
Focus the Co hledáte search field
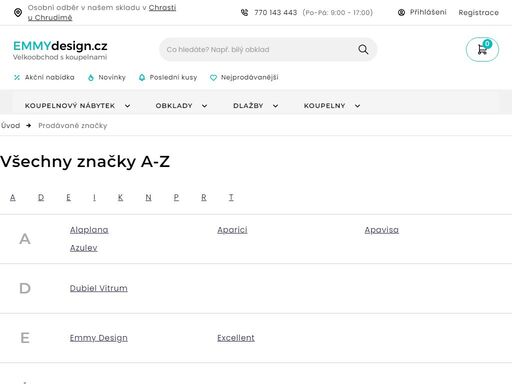point(258,50)
